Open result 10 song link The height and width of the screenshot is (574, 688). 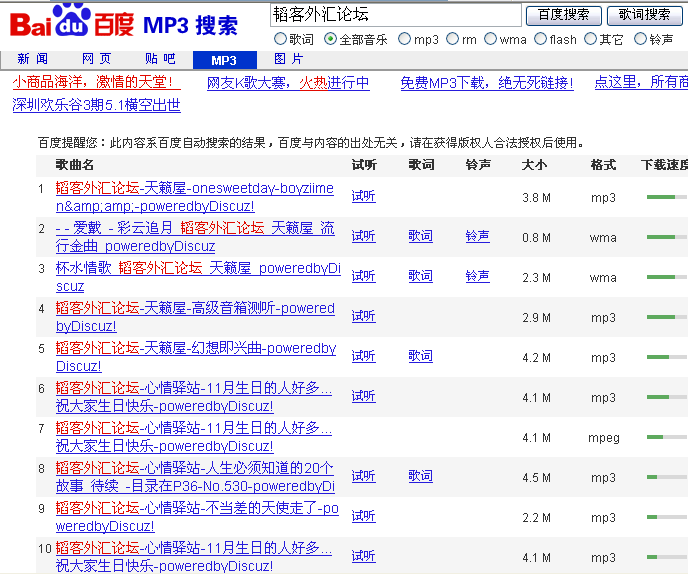(194, 556)
